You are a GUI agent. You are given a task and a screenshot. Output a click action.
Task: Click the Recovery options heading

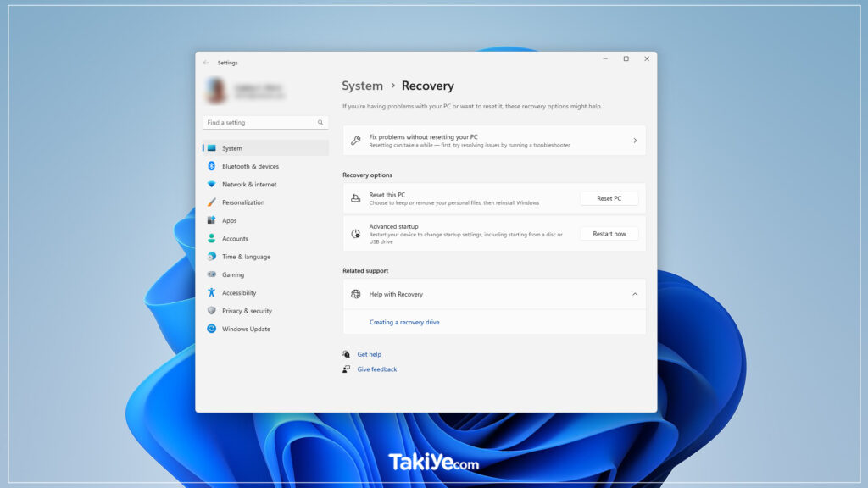click(x=367, y=175)
